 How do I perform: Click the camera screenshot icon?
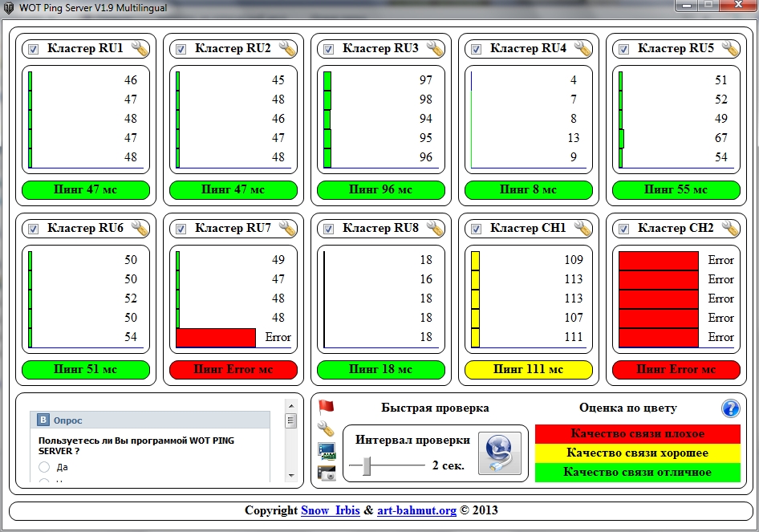tap(327, 473)
